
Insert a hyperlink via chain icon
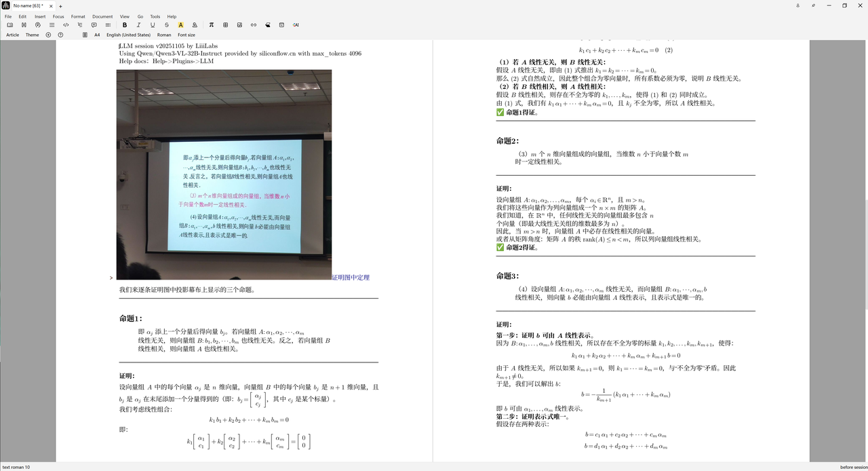[x=254, y=25]
